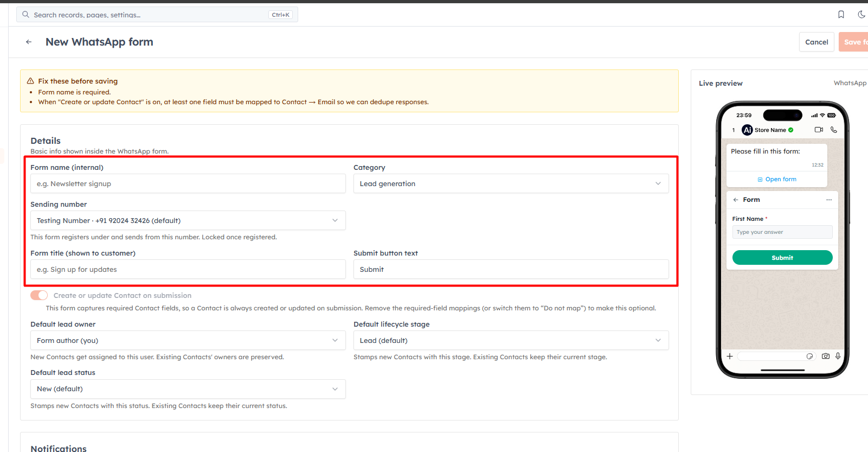
Task: Click the chat message box in phone preview
Action: (x=776, y=356)
